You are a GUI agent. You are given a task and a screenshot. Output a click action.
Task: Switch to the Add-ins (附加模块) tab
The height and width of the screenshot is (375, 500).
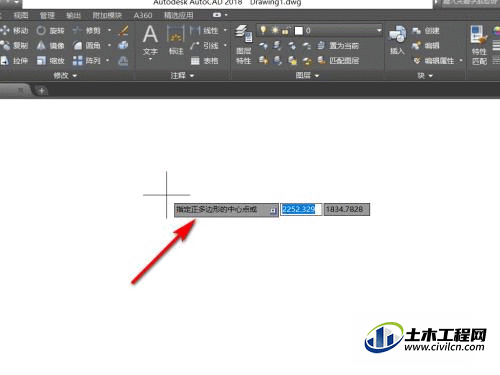tap(107, 15)
